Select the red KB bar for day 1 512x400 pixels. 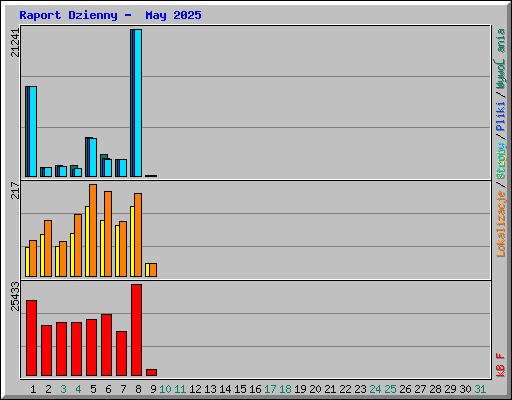[31, 338]
